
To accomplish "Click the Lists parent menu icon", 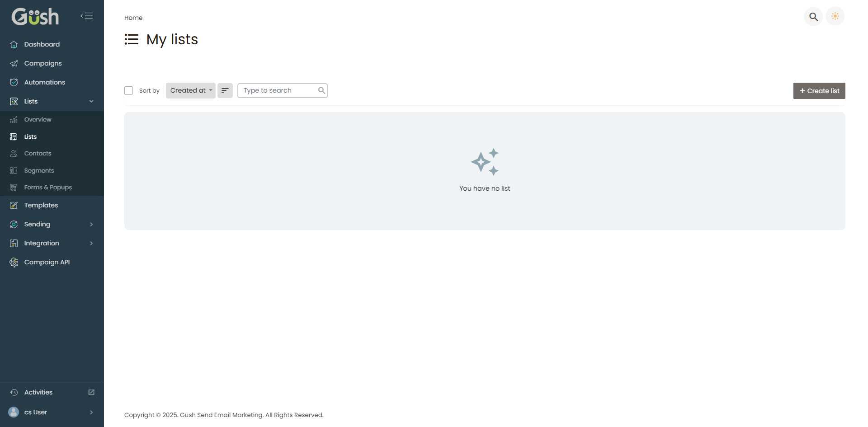I will pyautogui.click(x=14, y=101).
